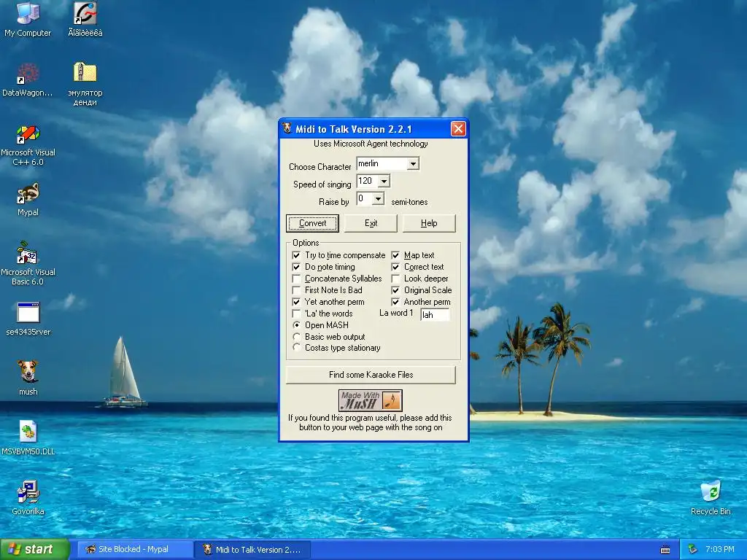Select Costas type stationary radio option
The image size is (747, 560).
pos(296,348)
